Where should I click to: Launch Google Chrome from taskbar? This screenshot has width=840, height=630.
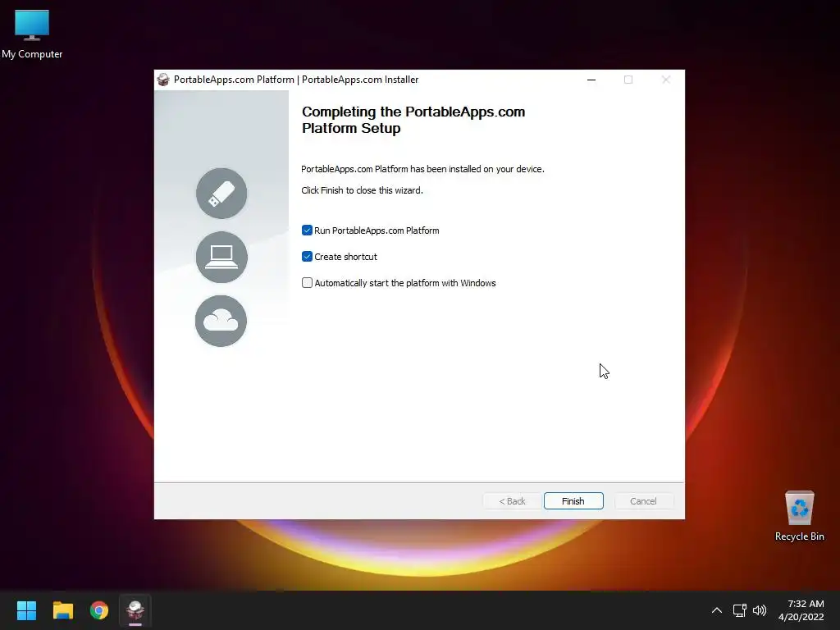point(99,610)
